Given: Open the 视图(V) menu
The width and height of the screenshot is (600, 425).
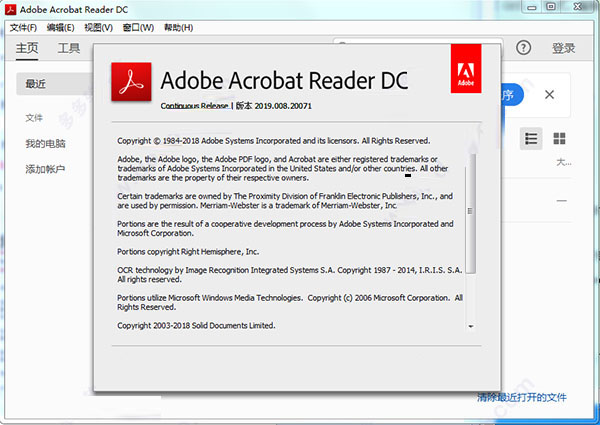Looking at the screenshot, I should click(98, 28).
